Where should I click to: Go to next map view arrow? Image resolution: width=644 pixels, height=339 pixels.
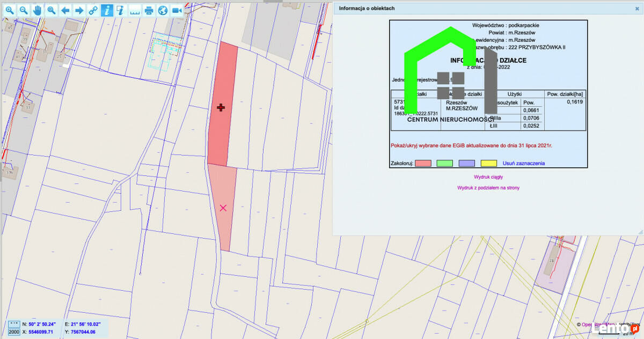click(79, 10)
